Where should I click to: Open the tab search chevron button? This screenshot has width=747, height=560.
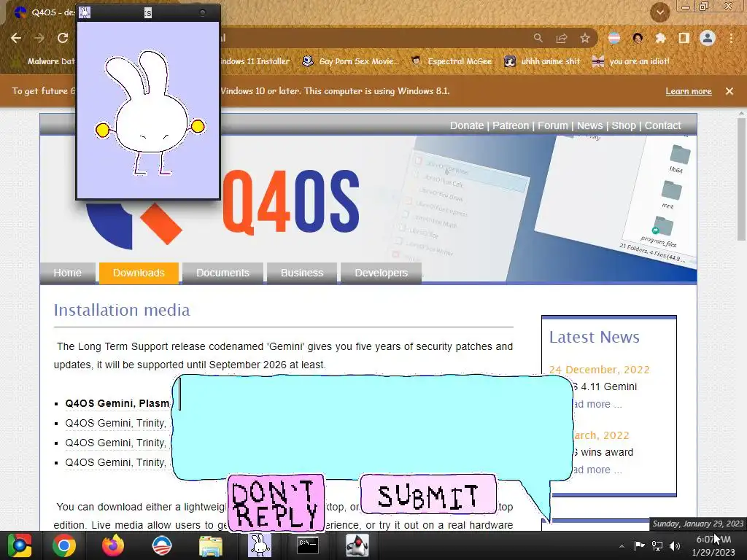pyautogui.click(x=659, y=12)
